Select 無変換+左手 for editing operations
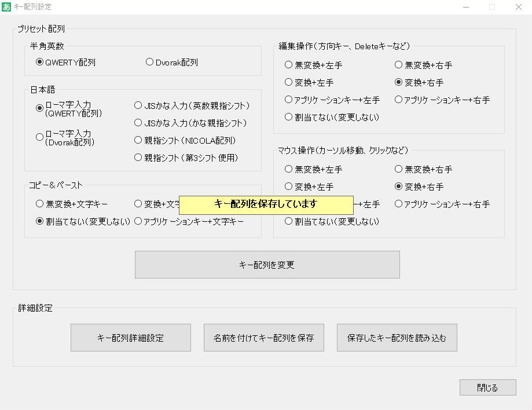The width and height of the screenshot is (532, 410). [x=288, y=65]
